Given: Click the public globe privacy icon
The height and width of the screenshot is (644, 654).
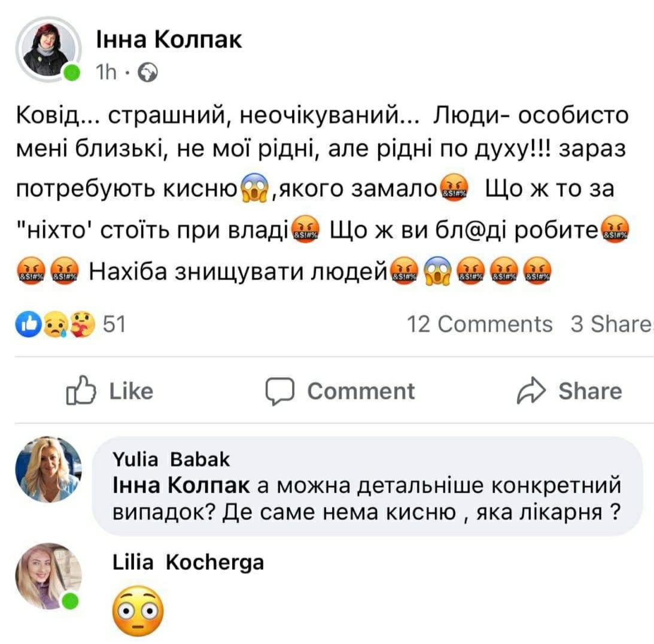Looking at the screenshot, I should (x=148, y=72).
